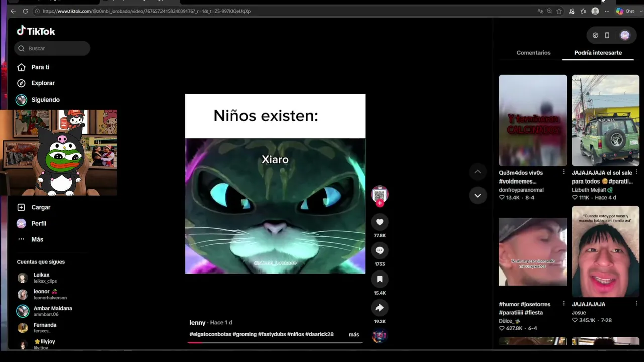Open options for #humor #josetorres video
The height and width of the screenshot is (362, 644).
[x=563, y=304]
